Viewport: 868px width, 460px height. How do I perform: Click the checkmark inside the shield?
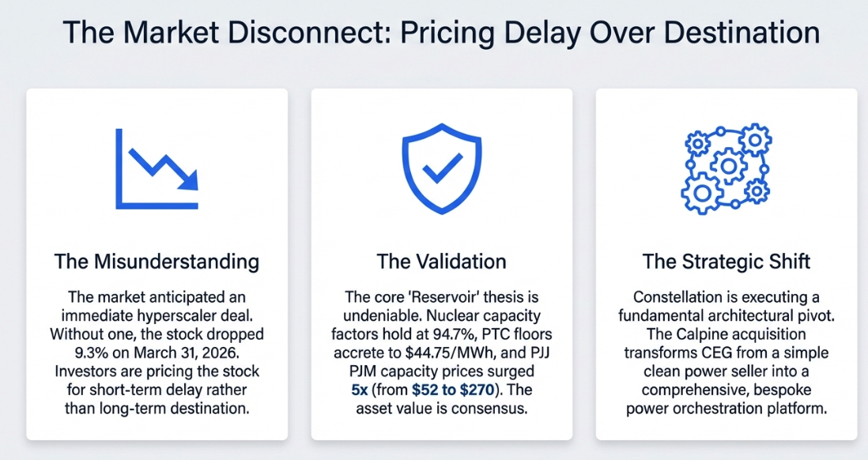click(x=442, y=168)
